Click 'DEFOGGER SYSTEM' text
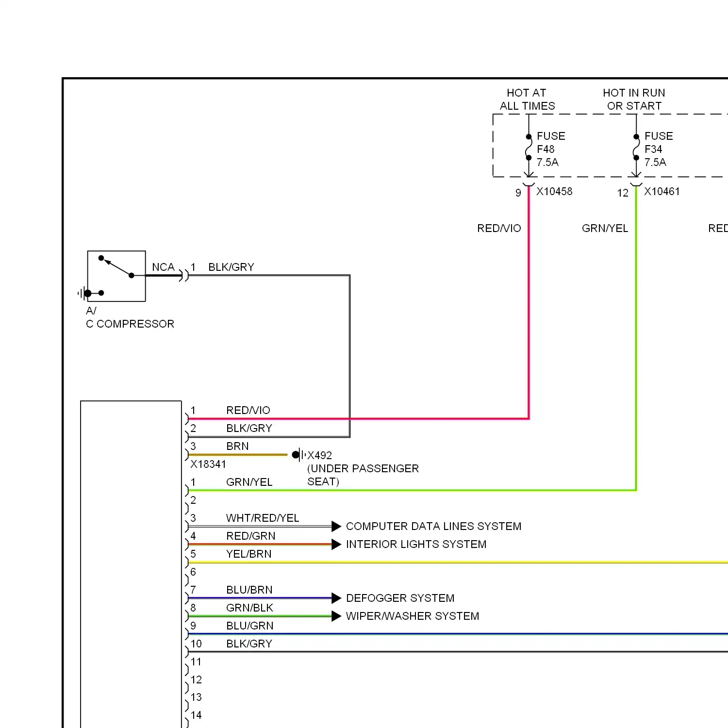The width and height of the screenshot is (728, 728). 400,598
